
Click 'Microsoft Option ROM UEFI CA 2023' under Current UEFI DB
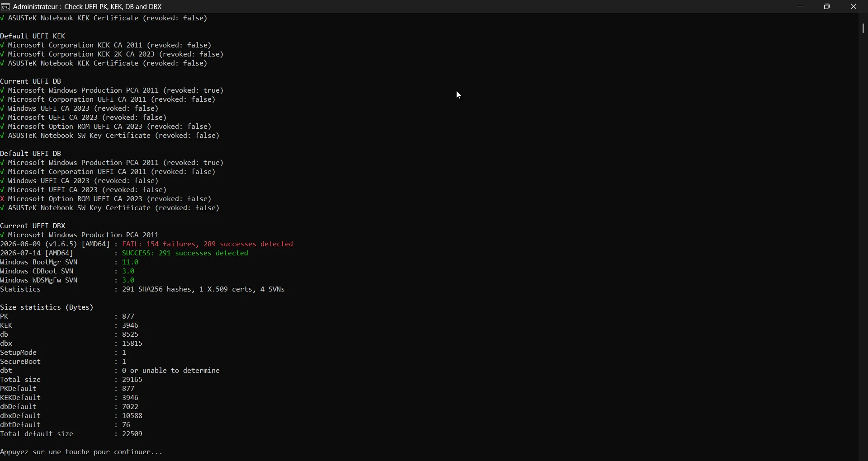coord(107,127)
